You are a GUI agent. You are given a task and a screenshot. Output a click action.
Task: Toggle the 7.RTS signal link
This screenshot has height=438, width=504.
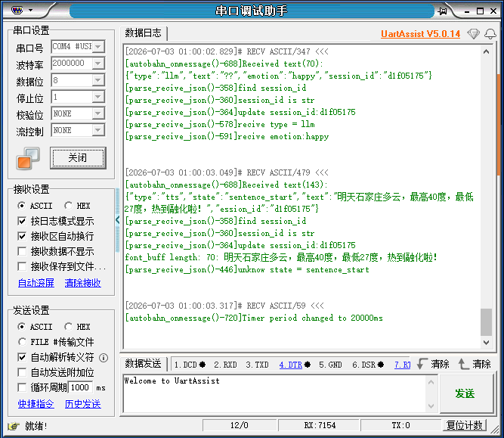(403, 365)
